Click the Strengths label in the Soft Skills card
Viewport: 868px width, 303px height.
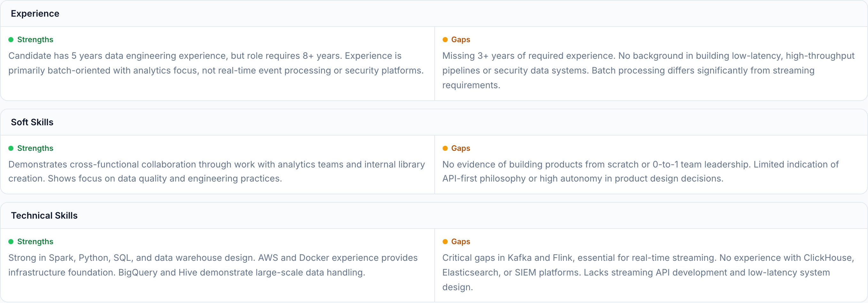[35, 148]
